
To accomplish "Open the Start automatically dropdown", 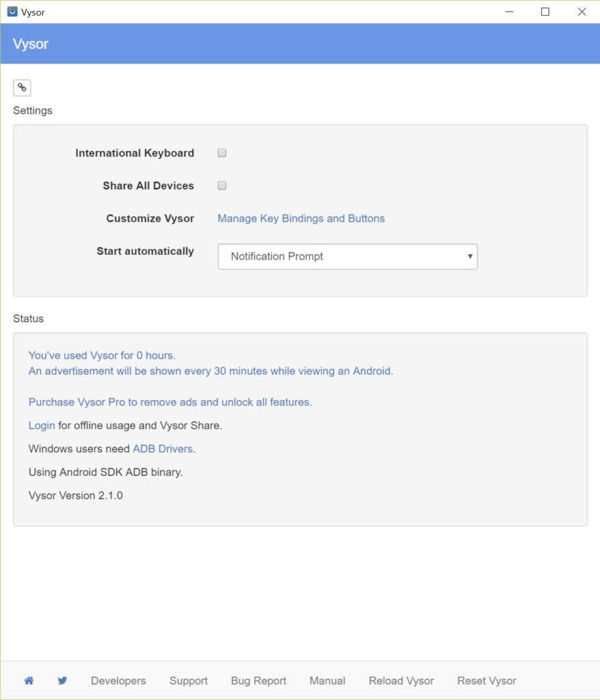I will 348,256.
